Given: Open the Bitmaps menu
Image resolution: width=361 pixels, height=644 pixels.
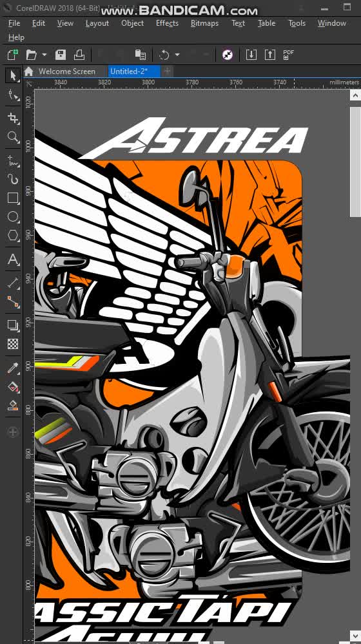Looking at the screenshot, I should pos(204,23).
